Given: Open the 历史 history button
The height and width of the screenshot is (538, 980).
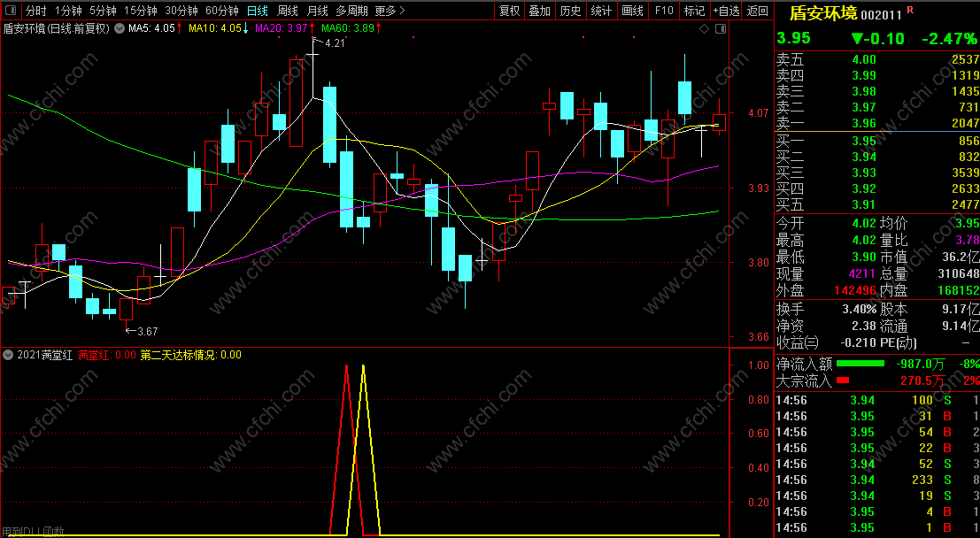Looking at the screenshot, I should [x=571, y=11].
